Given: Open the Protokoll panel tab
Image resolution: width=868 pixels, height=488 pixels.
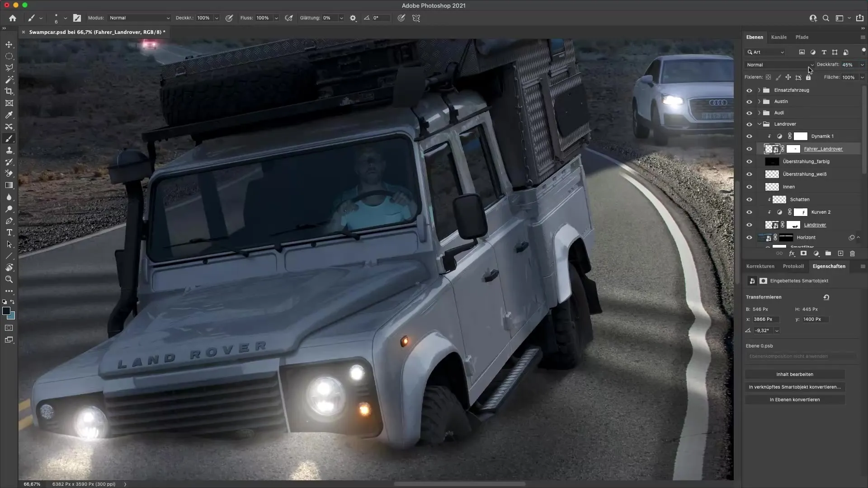Looking at the screenshot, I should tap(793, 266).
